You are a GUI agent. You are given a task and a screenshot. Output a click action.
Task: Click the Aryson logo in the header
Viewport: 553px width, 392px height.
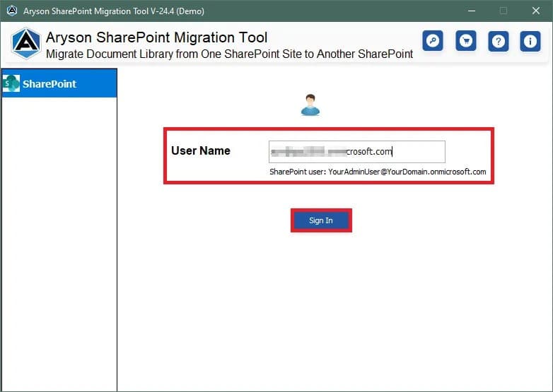(x=25, y=43)
